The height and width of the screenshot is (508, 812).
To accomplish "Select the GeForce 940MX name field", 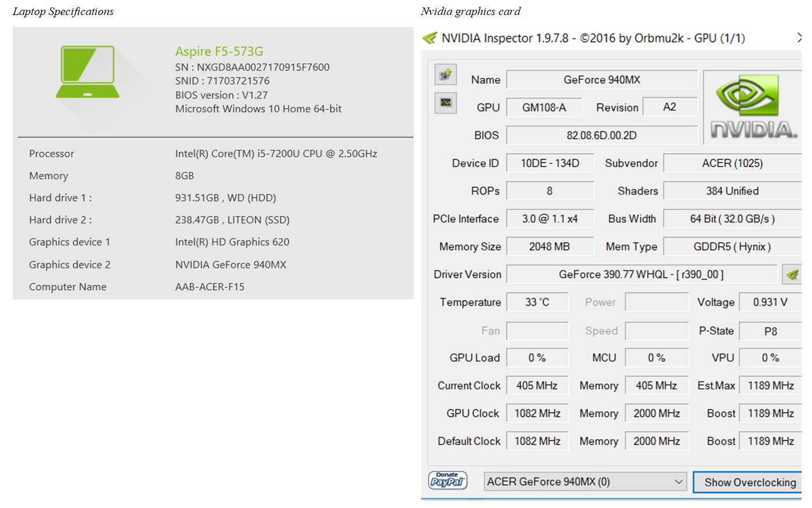I will tap(602, 80).
